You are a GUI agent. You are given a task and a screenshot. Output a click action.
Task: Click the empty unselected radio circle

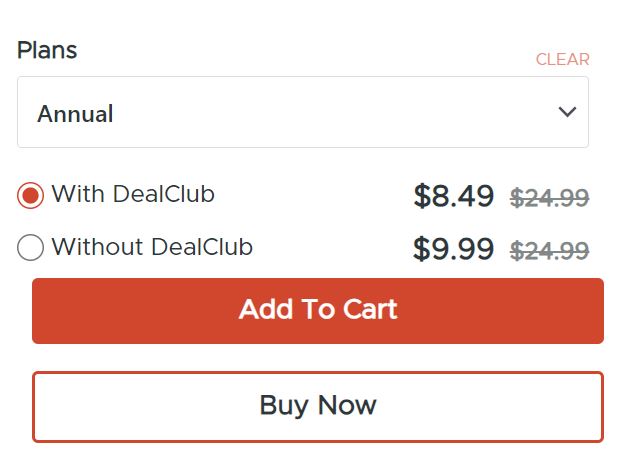click(31, 247)
